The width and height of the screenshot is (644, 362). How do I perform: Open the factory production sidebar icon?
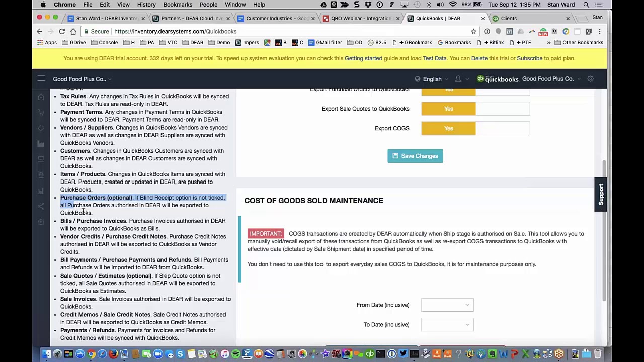41,144
